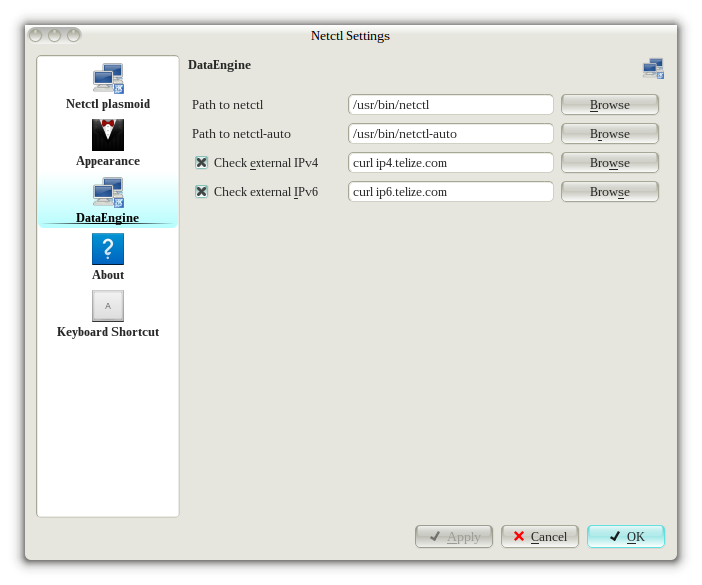Image resolution: width=702 pixels, height=585 pixels.
Task: Open the About question mark icon
Action: click(108, 249)
